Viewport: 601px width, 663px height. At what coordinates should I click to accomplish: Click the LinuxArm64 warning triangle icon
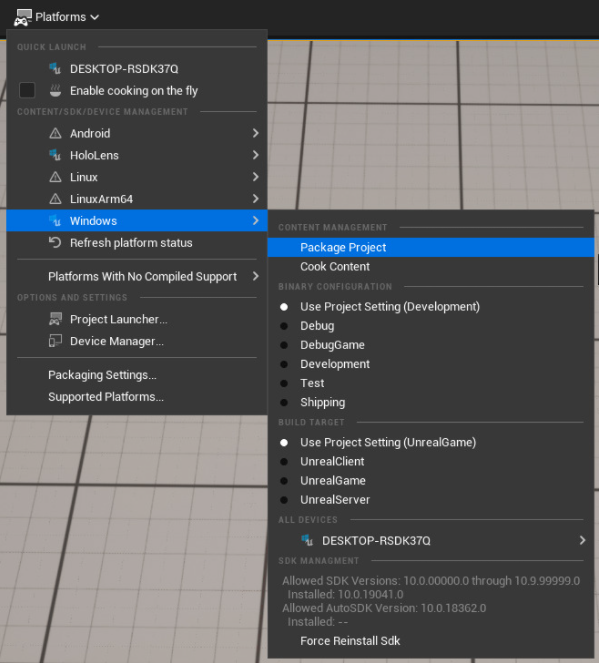coord(55,199)
